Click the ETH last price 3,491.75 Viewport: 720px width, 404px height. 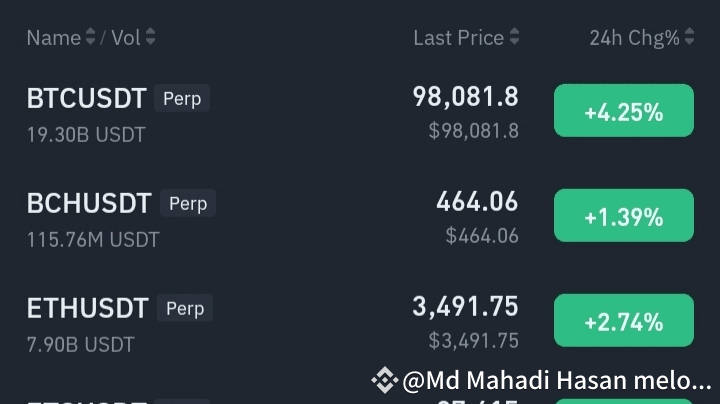click(465, 307)
